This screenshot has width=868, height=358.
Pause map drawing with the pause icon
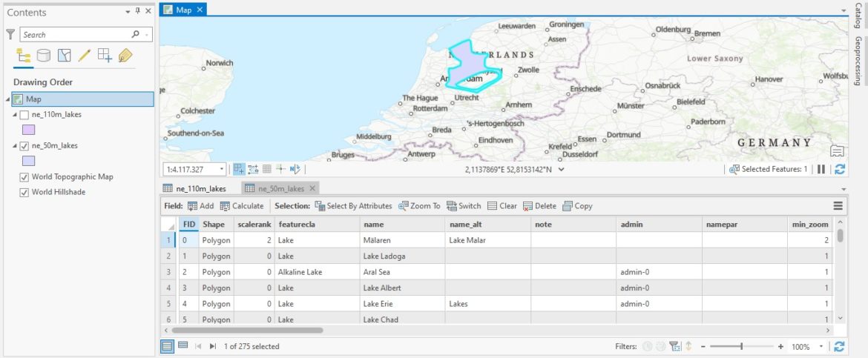821,169
